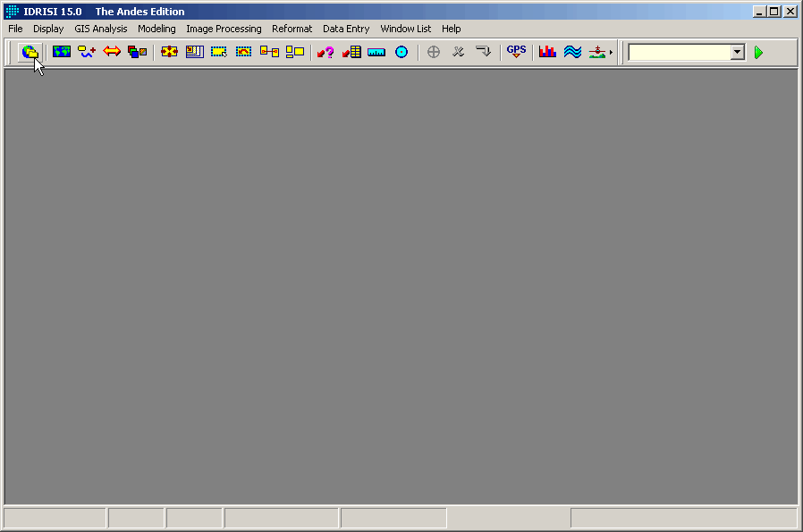The width and height of the screenshot is (803, 532).
Task: Click the maximized full extent icon
Action: (195, 52)
